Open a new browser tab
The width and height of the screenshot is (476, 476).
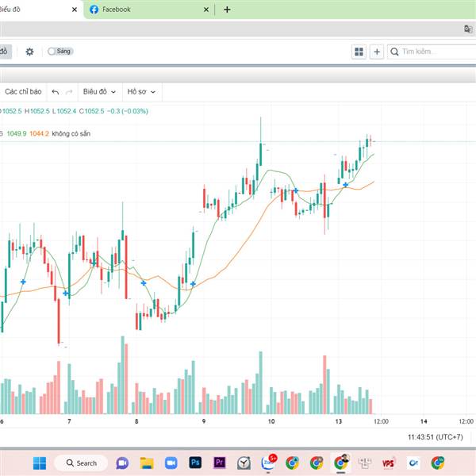click(227, 10)
